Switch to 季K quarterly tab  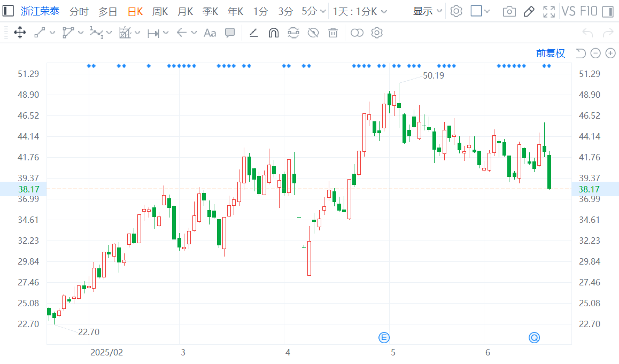pos(211,11)
